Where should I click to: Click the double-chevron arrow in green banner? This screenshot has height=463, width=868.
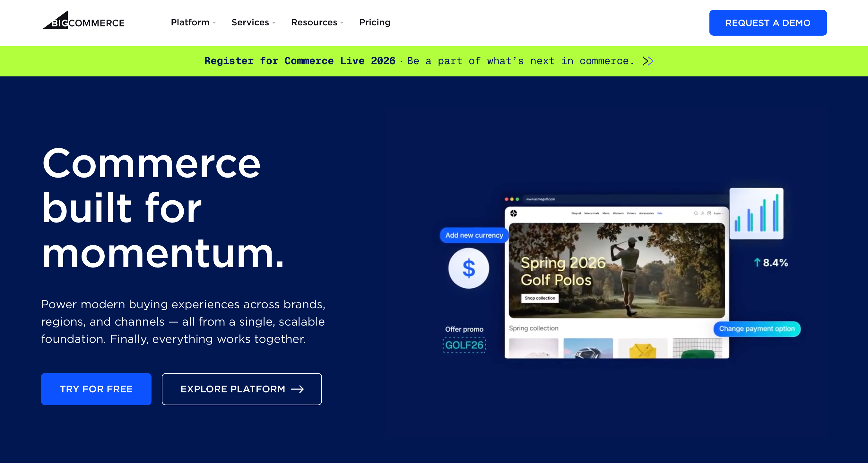pos(648,61)
